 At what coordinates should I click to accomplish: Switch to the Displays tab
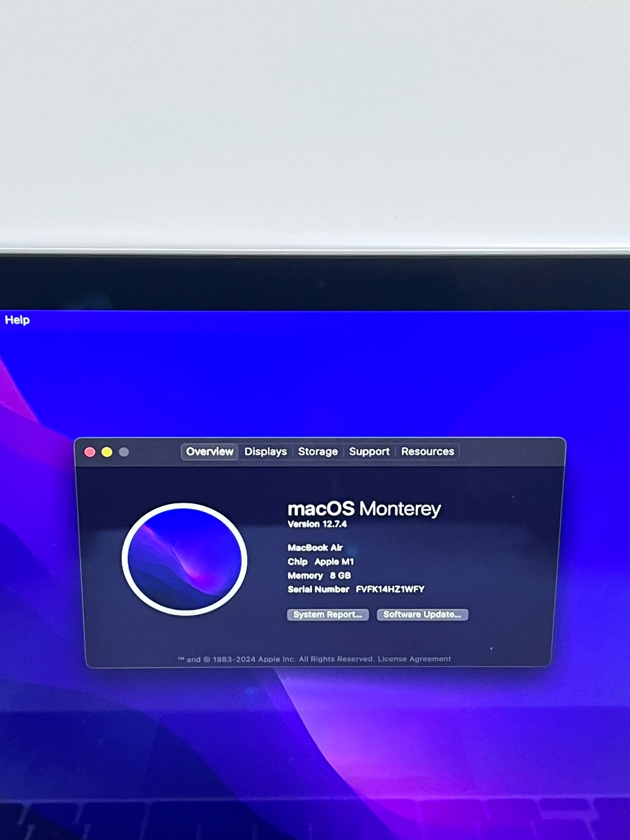[266, 452]
